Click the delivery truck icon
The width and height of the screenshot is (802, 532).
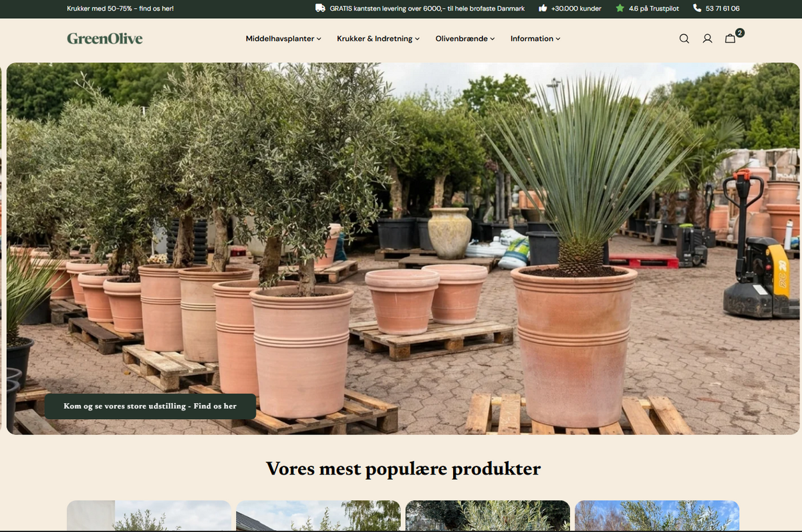tap(320, 9)
